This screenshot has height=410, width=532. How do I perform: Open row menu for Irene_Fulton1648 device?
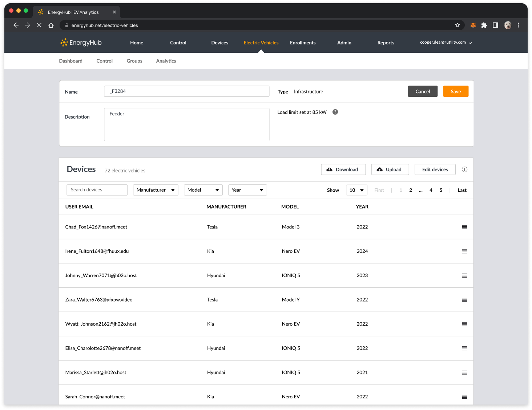point(464,251)
